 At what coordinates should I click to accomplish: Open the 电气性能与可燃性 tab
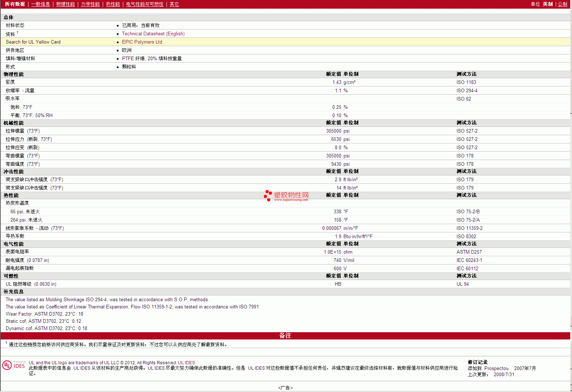tap(145, 4)
